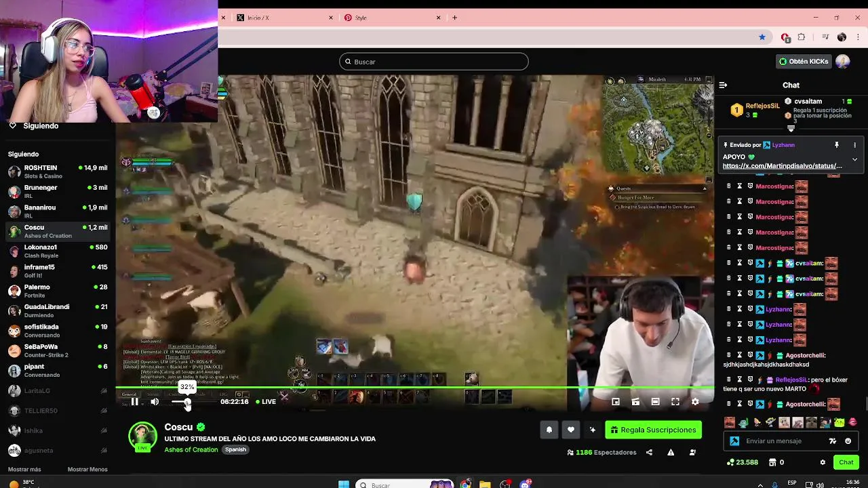Screen dimensions: 868x488
Task: Send message with Chat button
Action: (x=846, y=462)
